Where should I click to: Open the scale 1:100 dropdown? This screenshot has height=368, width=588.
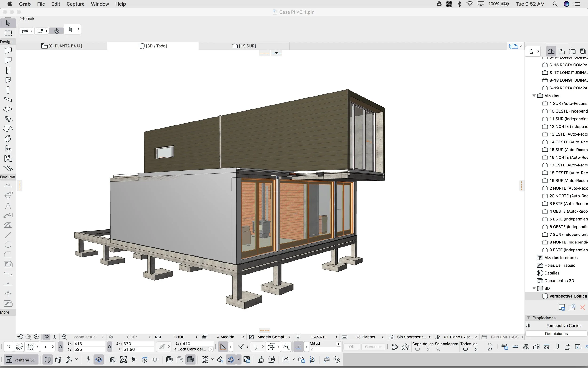(176, 337)
